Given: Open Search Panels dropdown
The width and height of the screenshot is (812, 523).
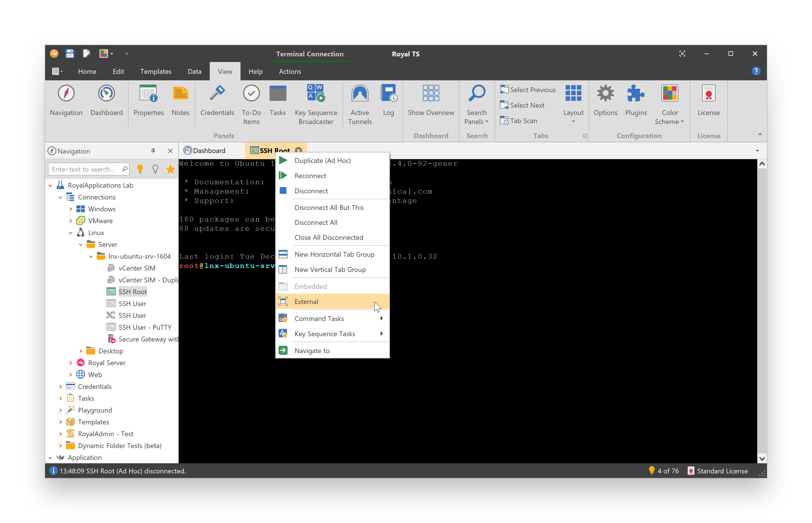Looking at the screenshot, I should [x=476, y=105].
